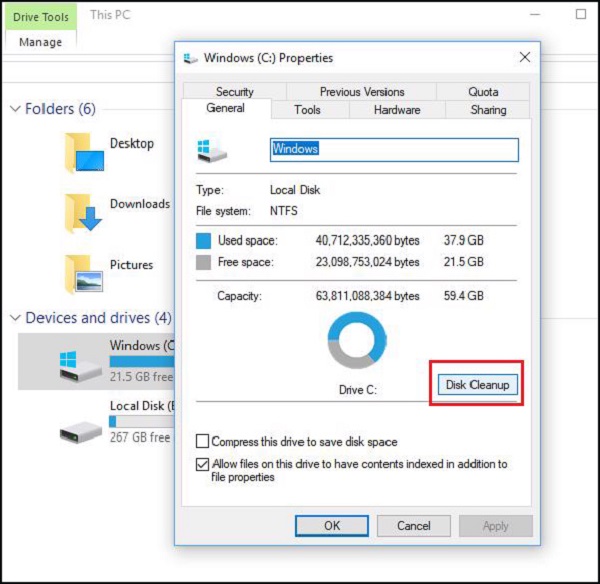
Task: Click the drive icon beside name field
Action: (212, 151)
